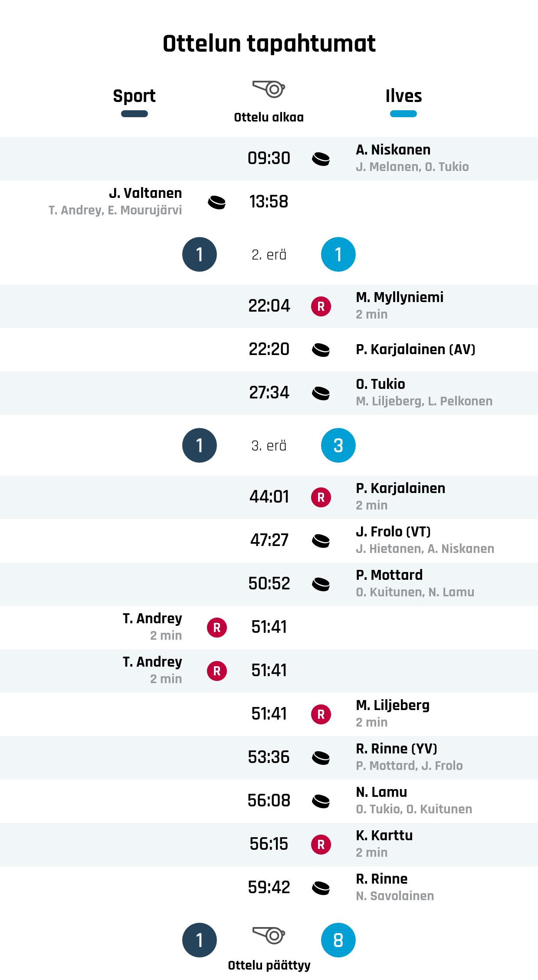Click the penalty R icon for M. Myllyniemi
This screenshot has height=980, width=538.
[x=321, y=306]
